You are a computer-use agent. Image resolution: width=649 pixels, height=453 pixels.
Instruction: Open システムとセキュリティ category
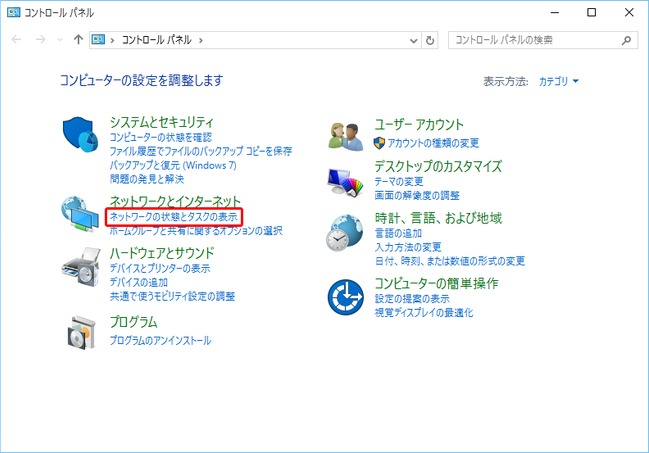(161, 122)
